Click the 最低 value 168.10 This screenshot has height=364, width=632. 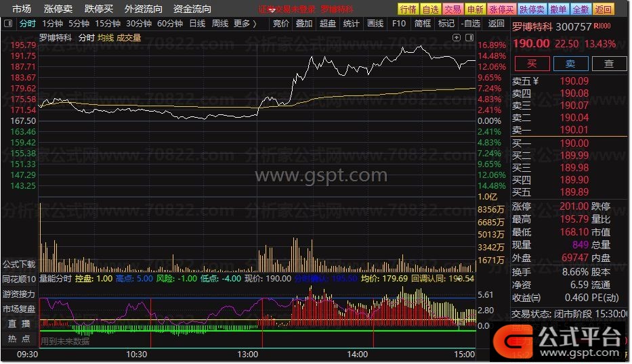[x=574, y=232]
